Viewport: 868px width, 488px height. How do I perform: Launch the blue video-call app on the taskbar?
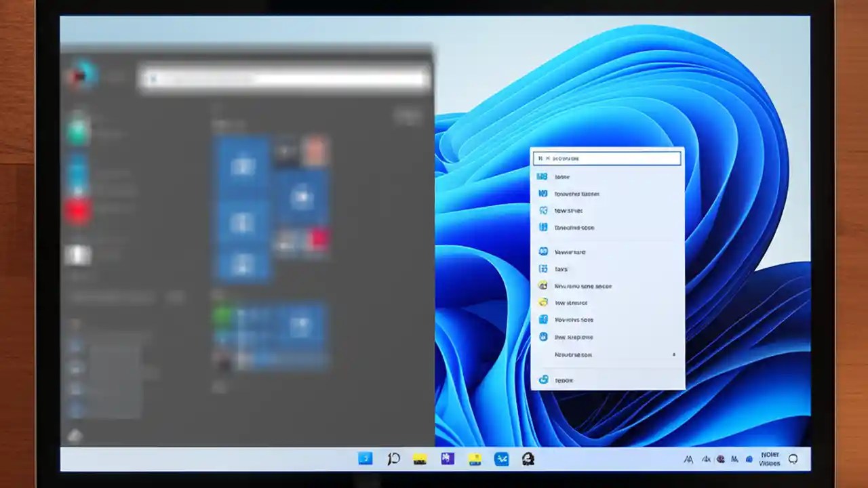(501, 460)
